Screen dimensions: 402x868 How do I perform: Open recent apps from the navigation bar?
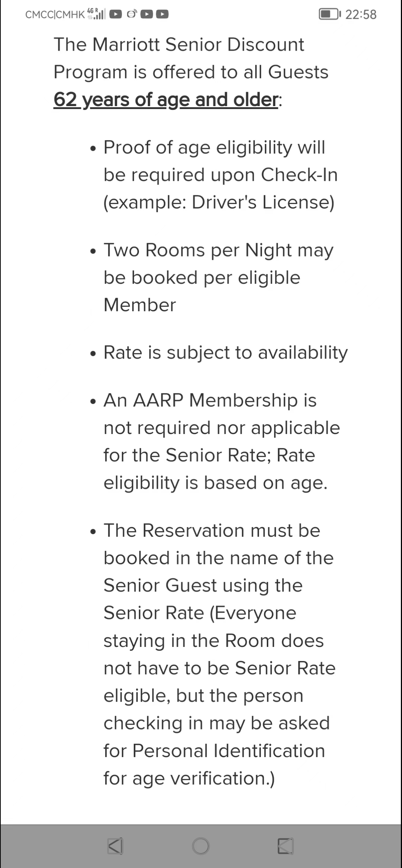pos(285,846)
